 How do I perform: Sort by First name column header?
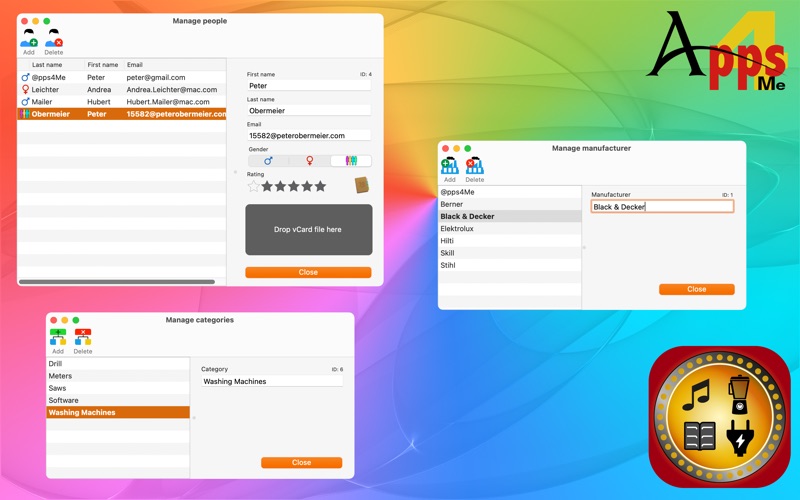coord(103,65)
